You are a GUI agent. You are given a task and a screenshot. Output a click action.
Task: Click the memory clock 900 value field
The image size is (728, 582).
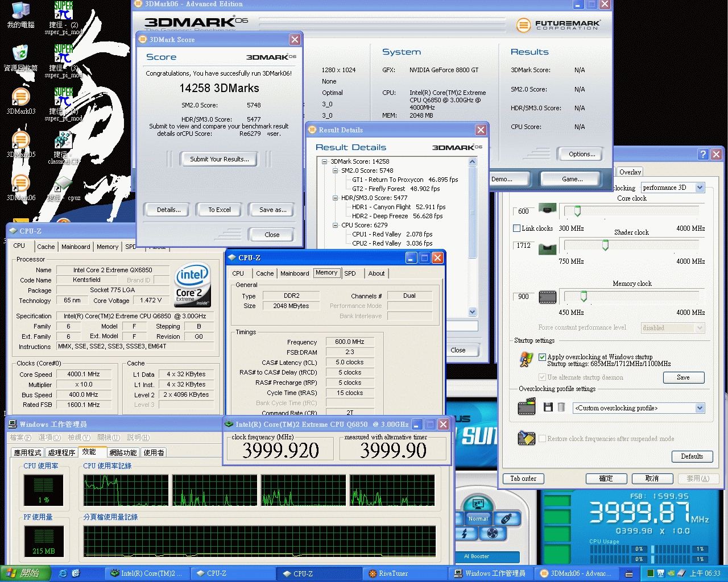(524, 297)
